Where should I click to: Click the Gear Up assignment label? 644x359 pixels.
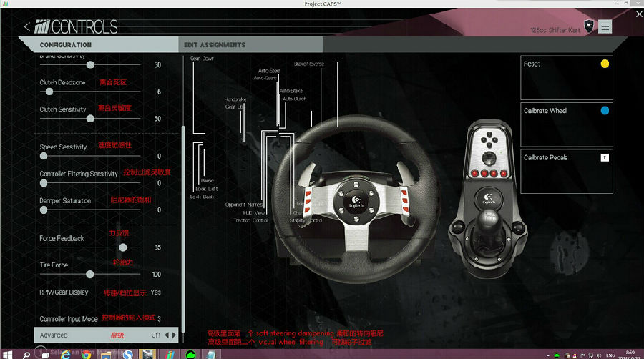point(234,107)
